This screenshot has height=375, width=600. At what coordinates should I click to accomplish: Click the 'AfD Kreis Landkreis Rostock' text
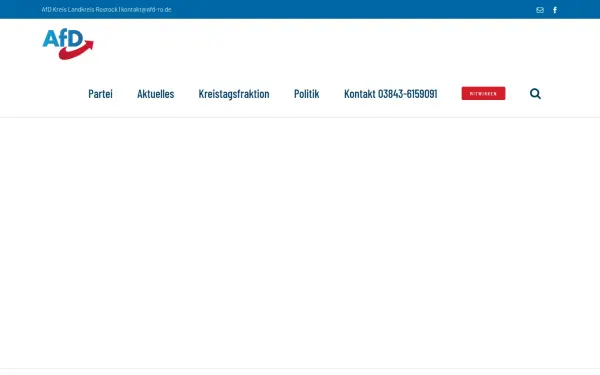[80, 10]
